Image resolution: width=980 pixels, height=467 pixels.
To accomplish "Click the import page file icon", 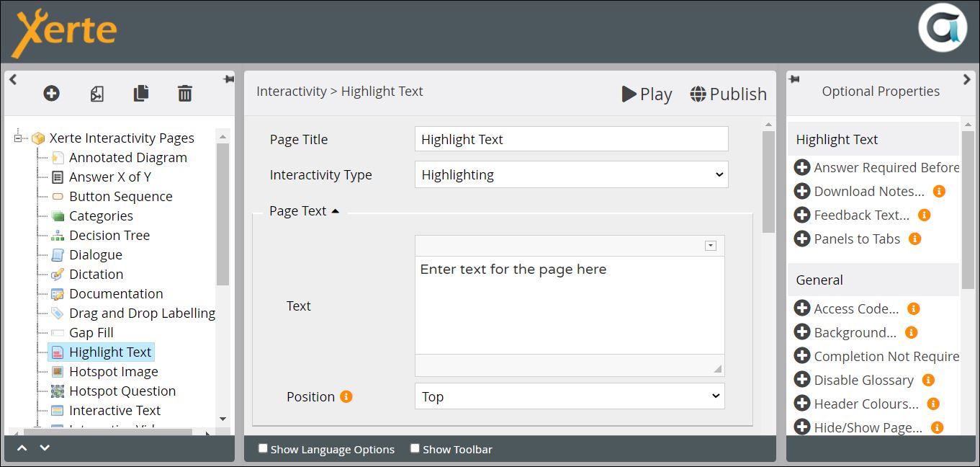I will 96,93.
